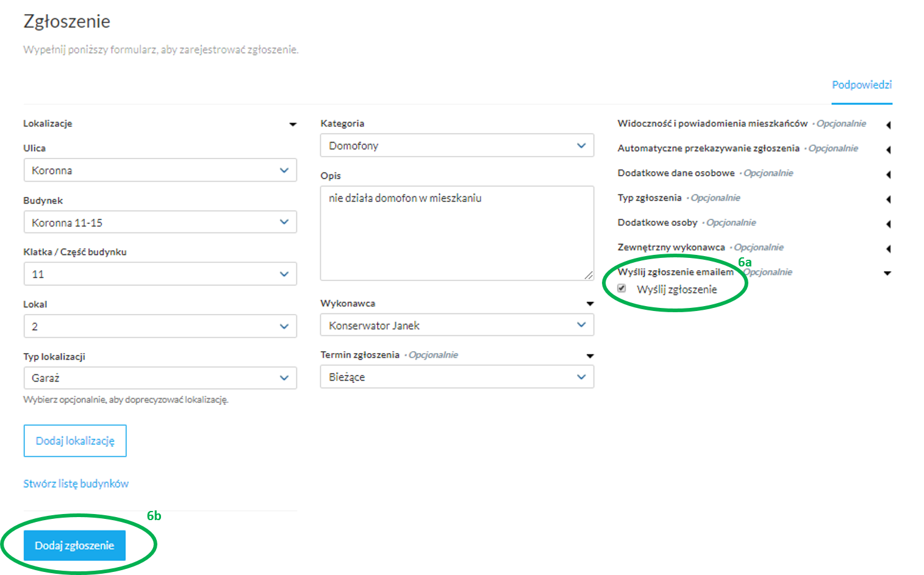The height and width of the screenshot is (575, 924).
Task: Open the Klatka / Część budynku dropdown
Action: [x=160, y=274]
